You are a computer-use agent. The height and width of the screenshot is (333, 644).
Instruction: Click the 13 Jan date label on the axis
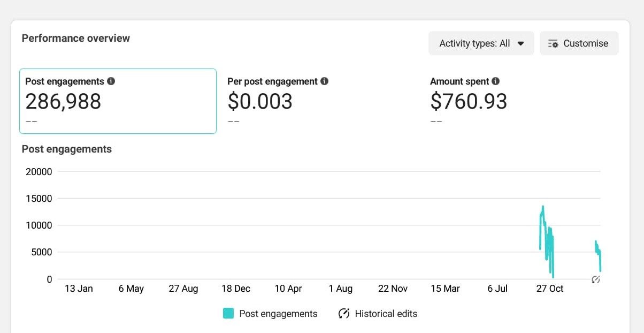click(x=79, y=289)
